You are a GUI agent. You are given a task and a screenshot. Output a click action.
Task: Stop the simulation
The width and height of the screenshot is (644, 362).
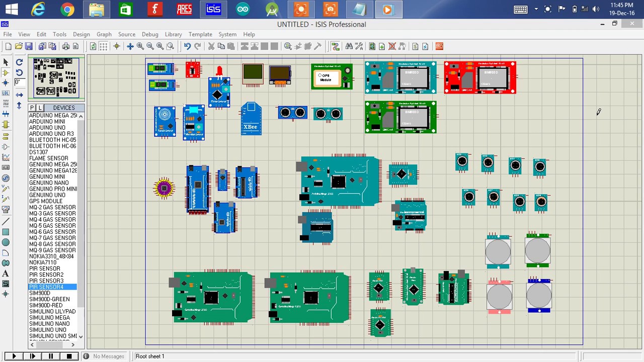point(69,356)
